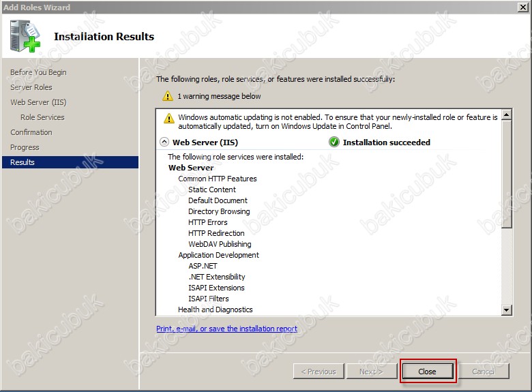Click the 'HTTP Errors' entry

coord(208,222)
